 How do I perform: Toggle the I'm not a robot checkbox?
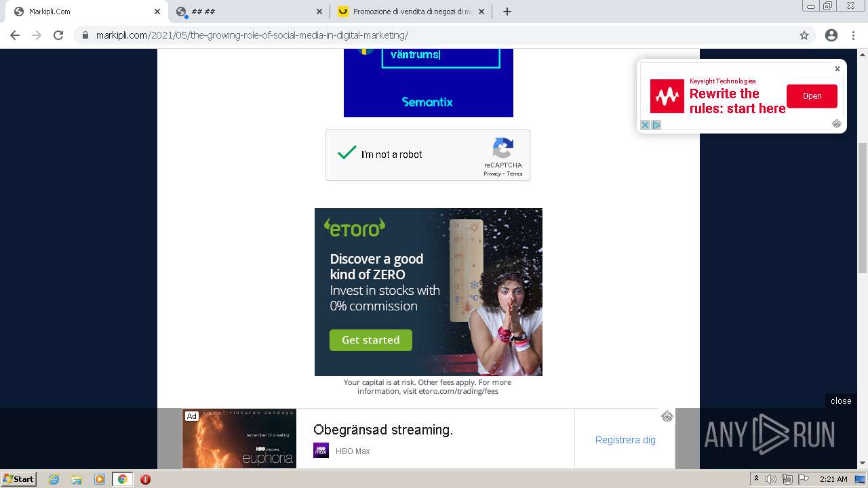point(347,153)
